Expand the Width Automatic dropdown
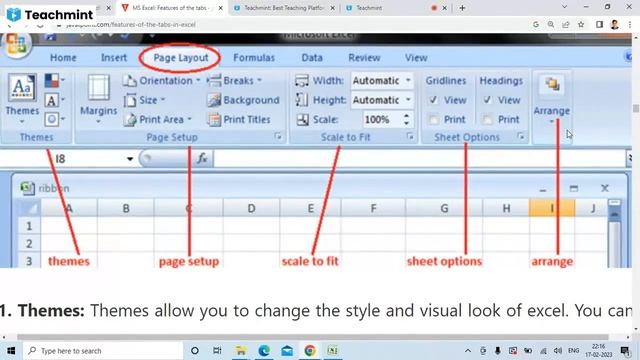The width and height of the screenshot is (640, 360). pos(408,80)
